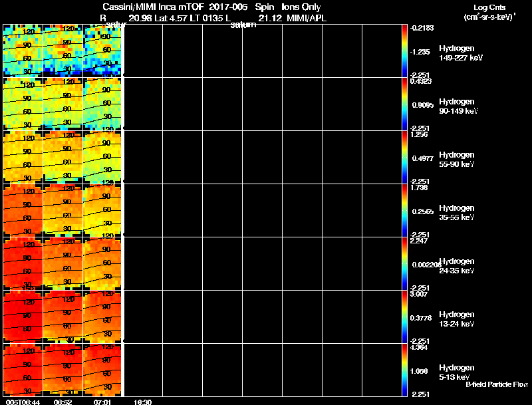Select the Hydrogen 149-227 keV panel at 06:52
Screen dimensions: 532x405
click(x=63, y=51)
